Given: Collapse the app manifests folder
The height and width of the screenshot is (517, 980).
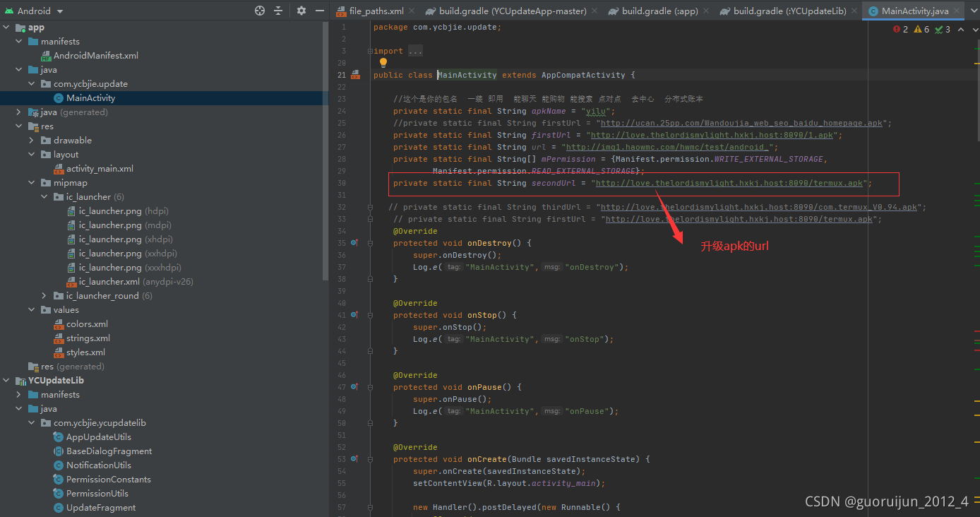Looking at the screenshot, I should [x=19, y=42].
